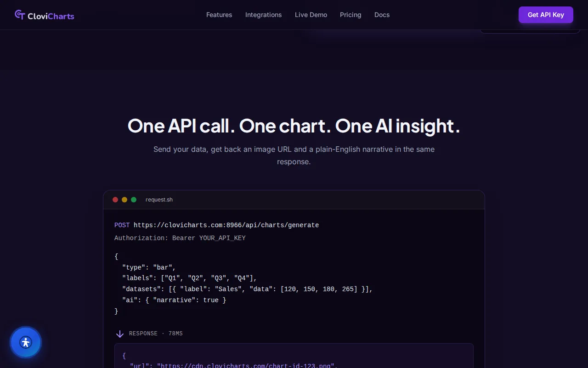Click the "ai": { "narrative": true } line
This screenshot has height=368, width=588.
tap(174, 300)
